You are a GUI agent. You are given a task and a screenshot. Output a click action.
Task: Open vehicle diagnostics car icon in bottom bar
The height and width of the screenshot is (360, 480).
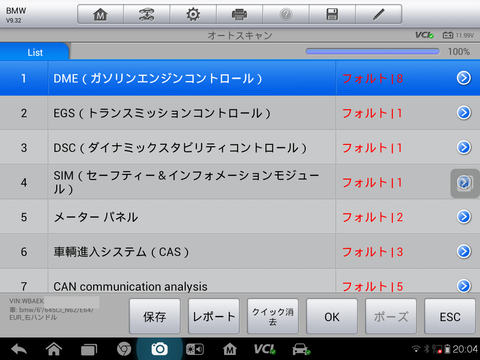[x=301, y=349]
